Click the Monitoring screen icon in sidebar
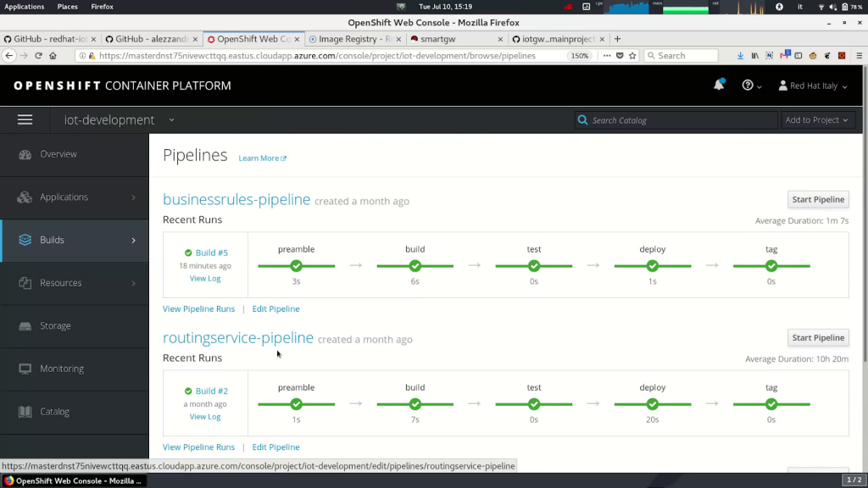 point(25,369)
